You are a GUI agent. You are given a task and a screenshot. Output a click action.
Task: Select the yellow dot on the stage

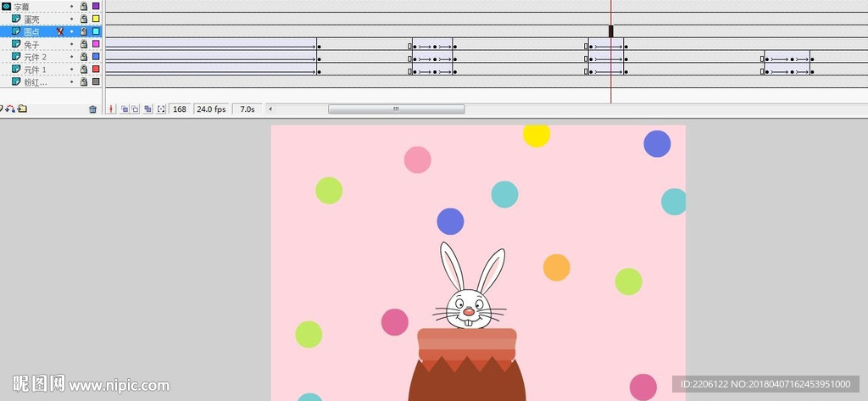coord(537,136)
